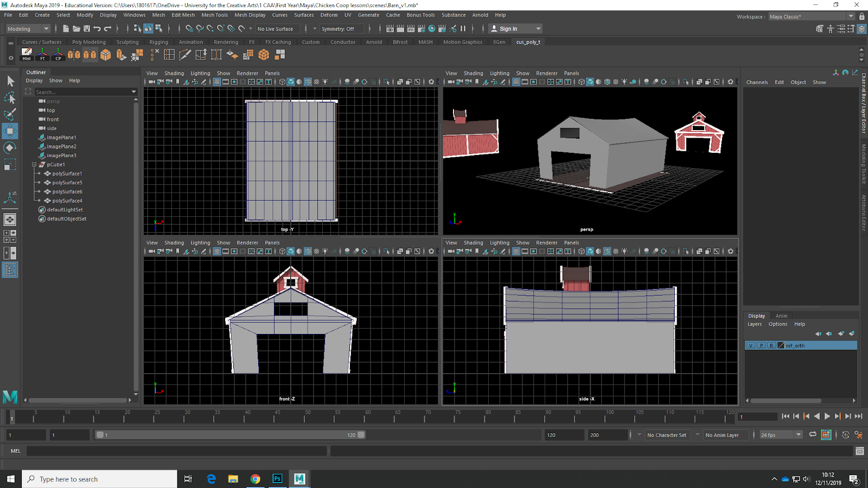Open the Mesh Tools menu
Image resolution: width=868 pixels, height=488 pixels.
(214, 15)
